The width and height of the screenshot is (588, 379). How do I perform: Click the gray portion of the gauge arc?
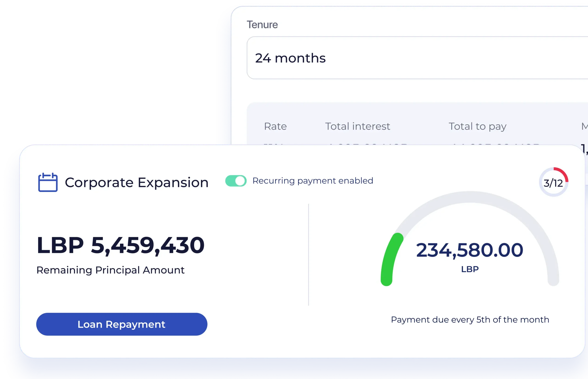pos(470,197)
